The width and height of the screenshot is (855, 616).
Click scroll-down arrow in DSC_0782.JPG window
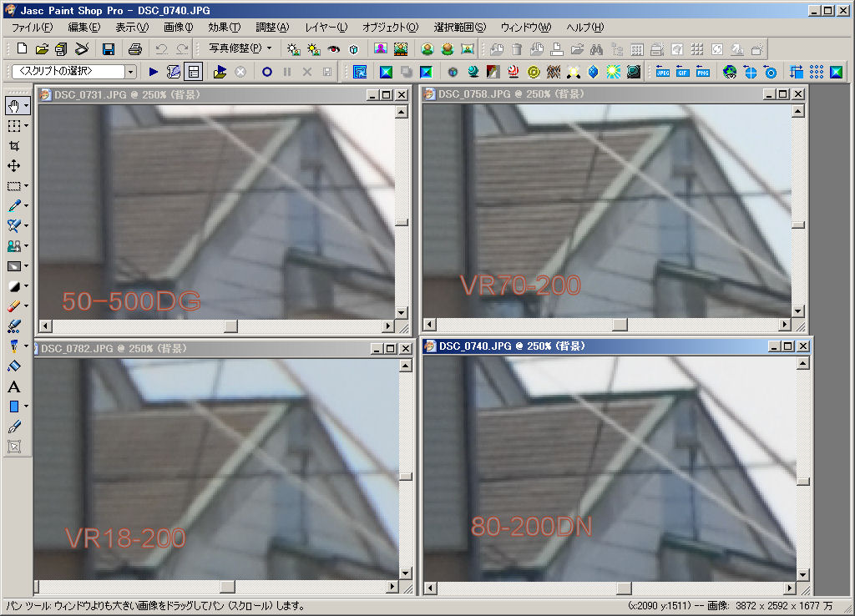[405, 573]
